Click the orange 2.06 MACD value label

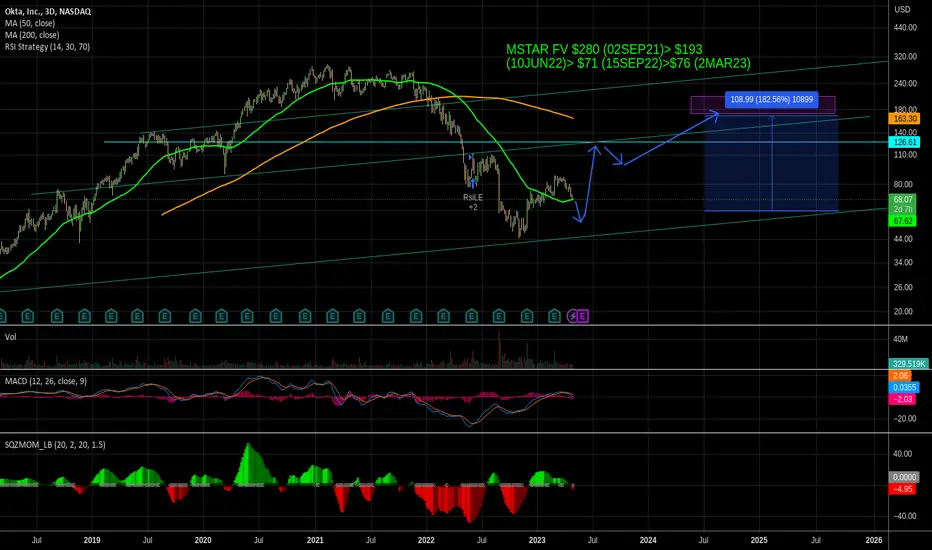click(900, 376)
